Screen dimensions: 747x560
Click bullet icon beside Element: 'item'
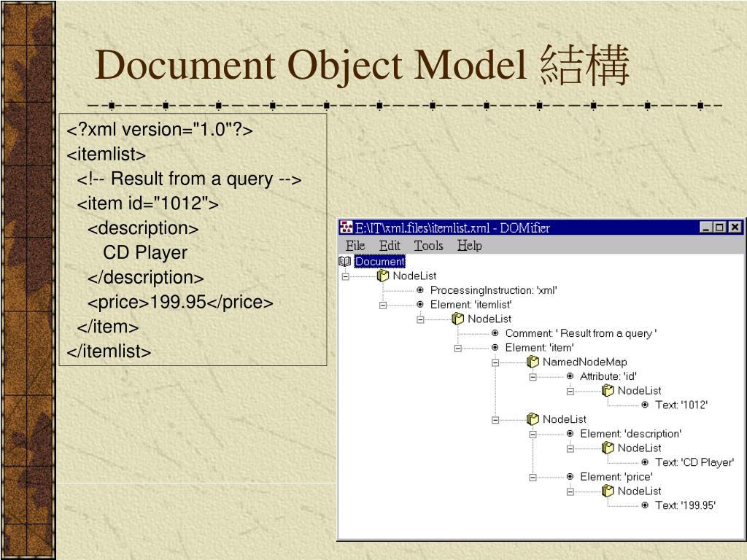click(495, 347)
